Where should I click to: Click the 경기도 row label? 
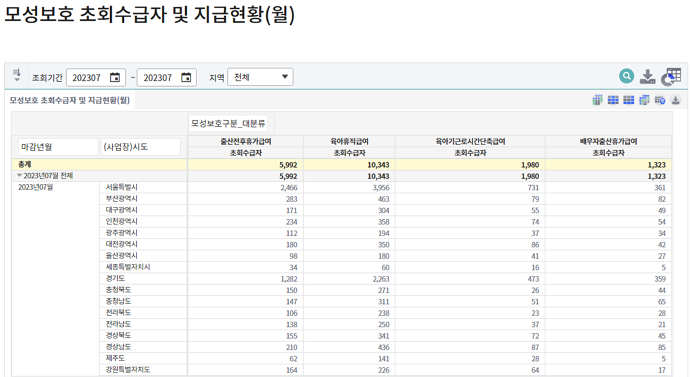click(115, 278)
